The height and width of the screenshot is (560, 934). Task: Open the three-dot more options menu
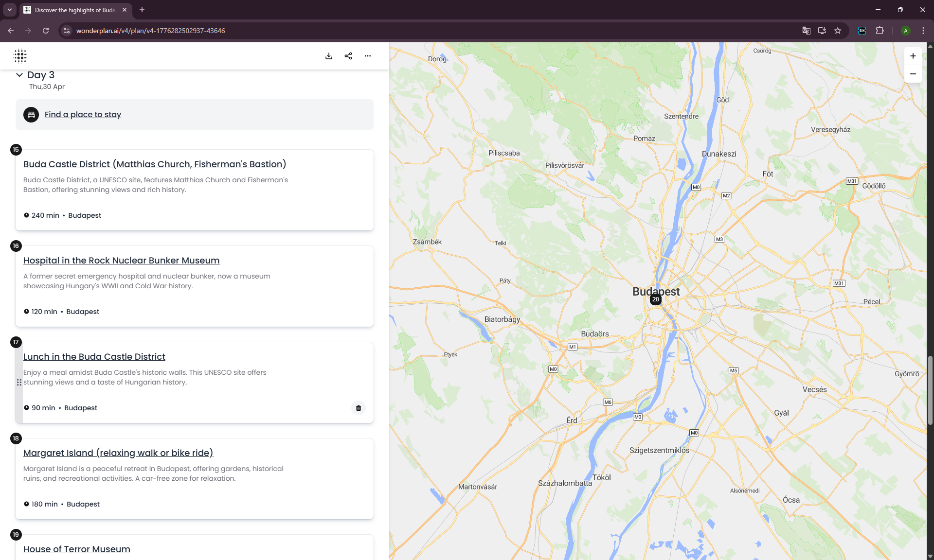[368, 56]
